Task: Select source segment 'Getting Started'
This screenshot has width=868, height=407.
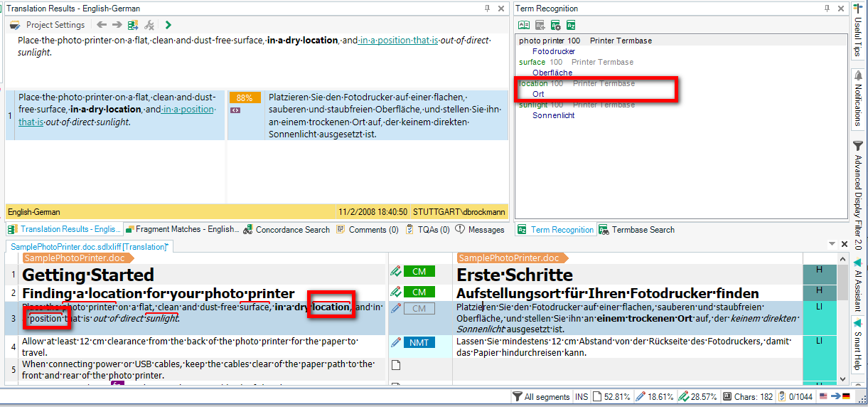Action: click(x=88, y=275)
